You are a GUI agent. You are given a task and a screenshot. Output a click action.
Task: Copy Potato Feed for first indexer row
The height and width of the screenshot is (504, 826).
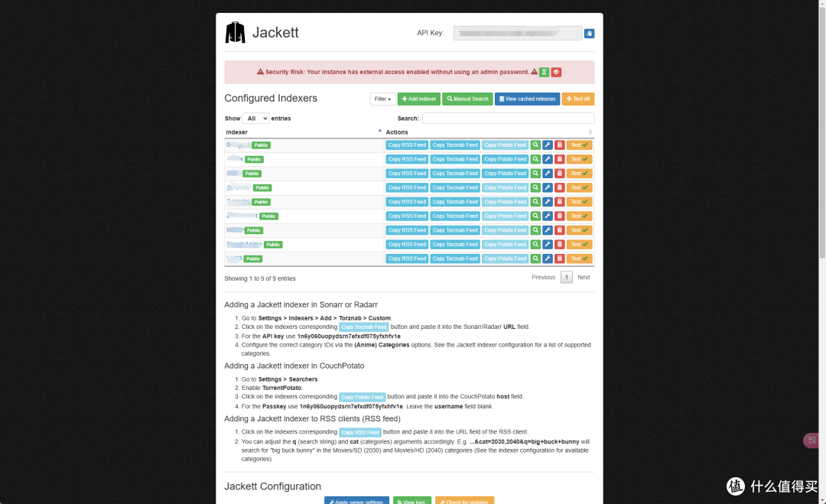click(506, 145)
